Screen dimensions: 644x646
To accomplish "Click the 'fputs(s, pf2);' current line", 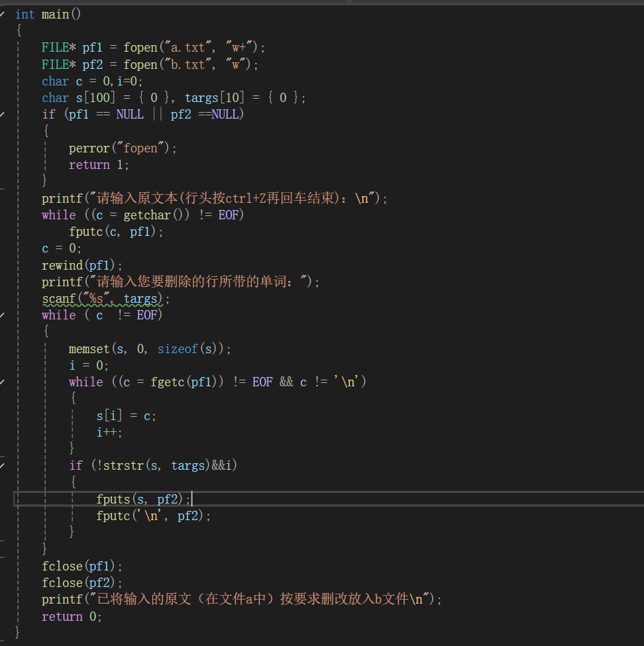I will [143, 500].
